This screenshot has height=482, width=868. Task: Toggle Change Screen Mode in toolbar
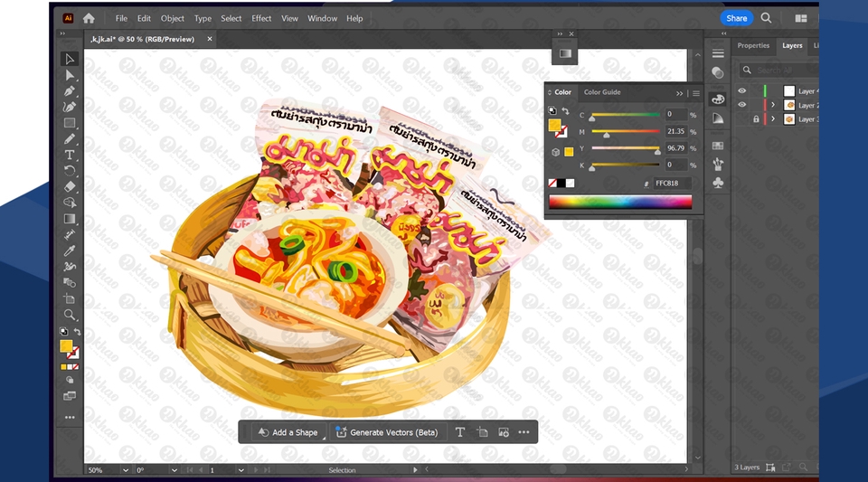(x=70, y=396)
